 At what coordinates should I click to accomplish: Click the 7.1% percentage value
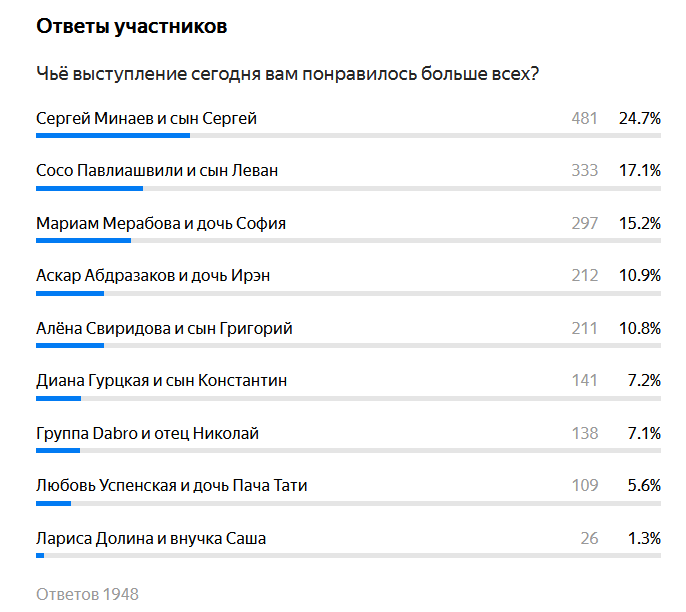pos(642,433)
